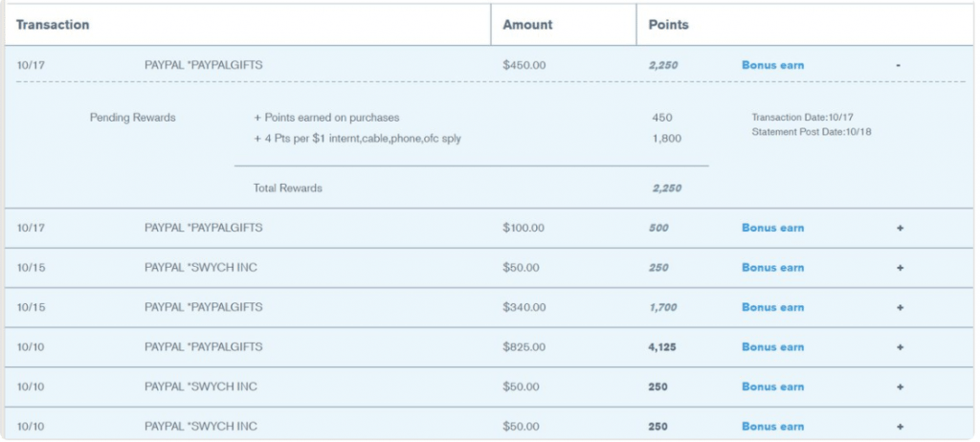Click the 4,125 points value

click(662, 347)
